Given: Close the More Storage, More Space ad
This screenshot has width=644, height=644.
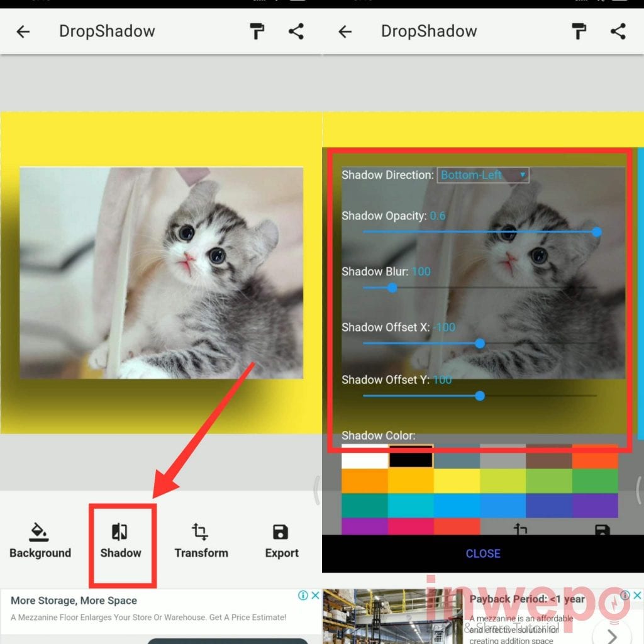Looking at the screenshot, I should click(x=316, y=595).
